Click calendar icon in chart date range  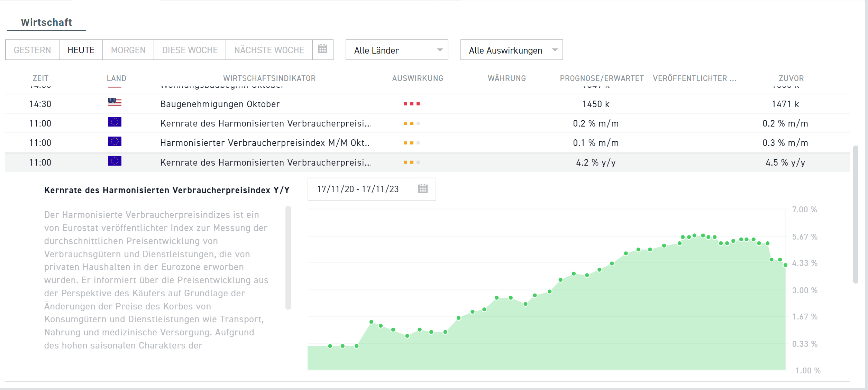point(423,189)
